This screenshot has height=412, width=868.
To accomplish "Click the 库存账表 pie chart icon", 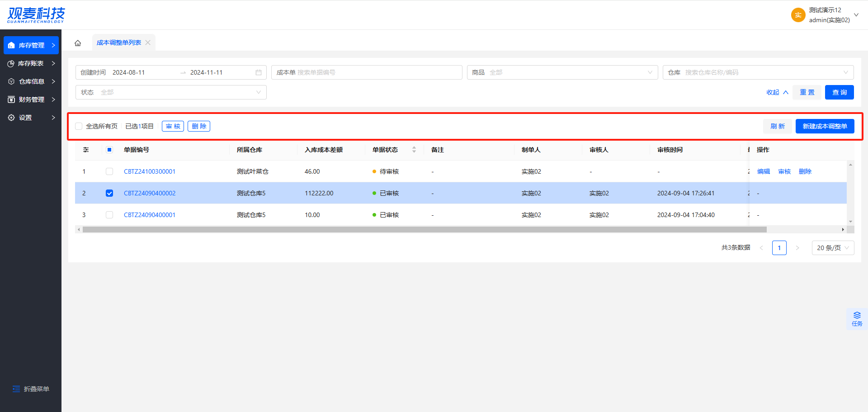I will 11,63.
